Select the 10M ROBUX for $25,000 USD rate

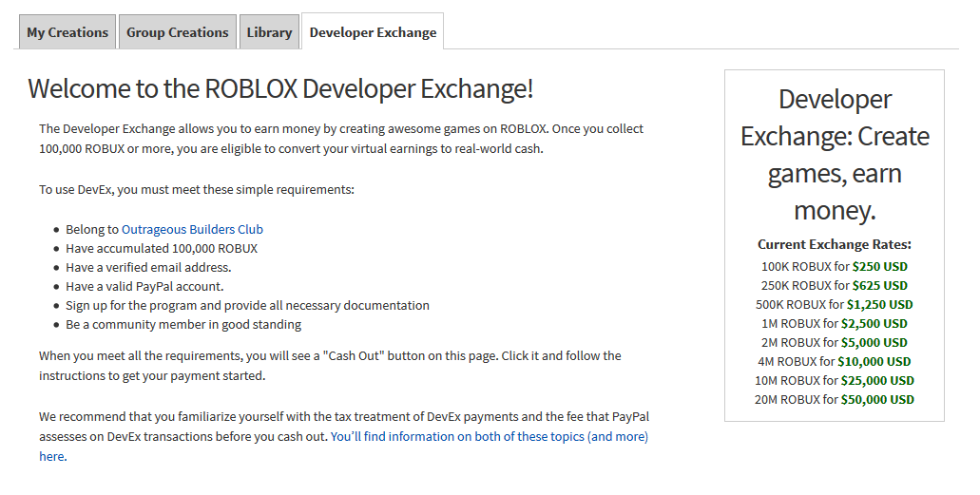click(834, 381)
